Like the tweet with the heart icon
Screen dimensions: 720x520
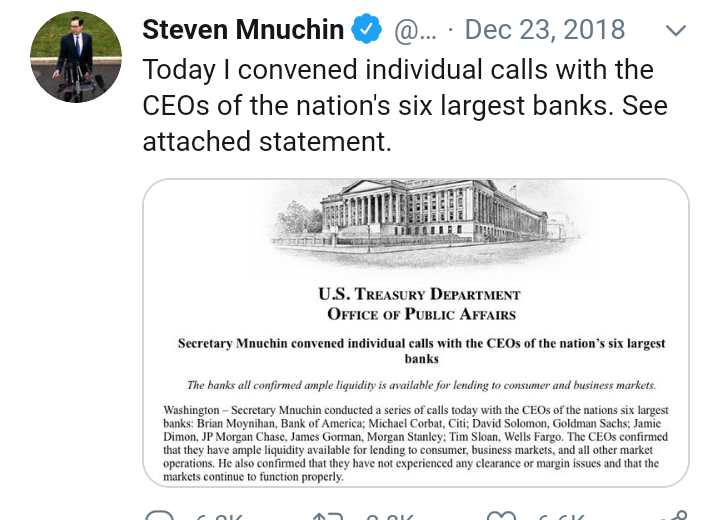(500, 516)
